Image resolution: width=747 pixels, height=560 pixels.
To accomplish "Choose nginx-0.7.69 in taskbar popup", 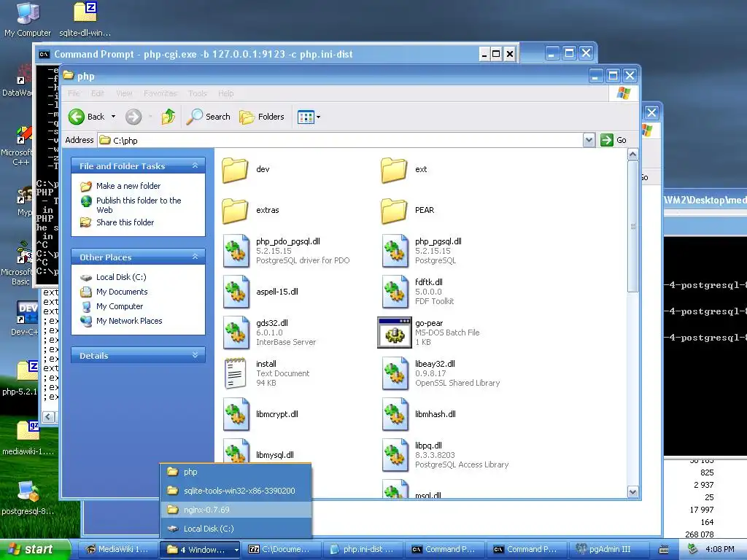I will (236, 510).
